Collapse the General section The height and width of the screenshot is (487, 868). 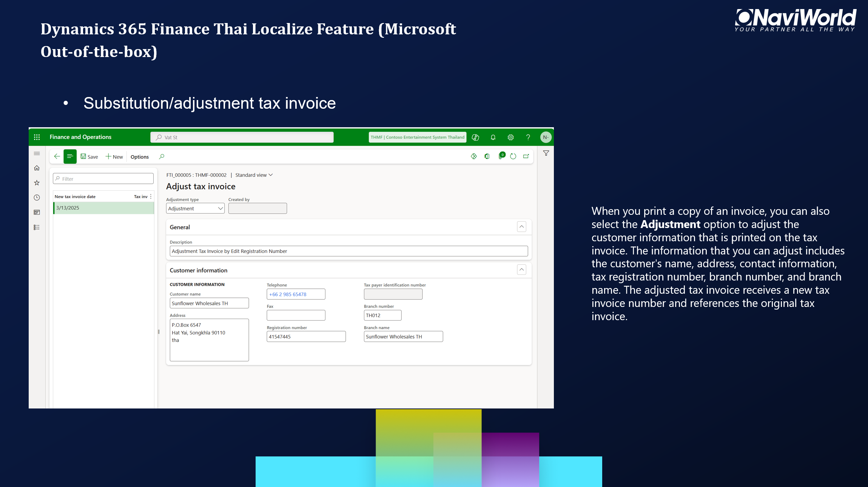click(521, 227)
